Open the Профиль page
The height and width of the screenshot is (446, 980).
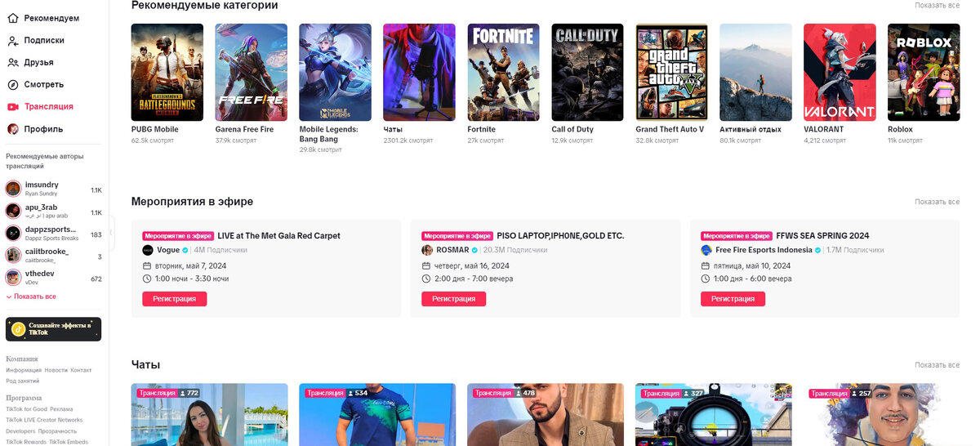[35, 129]
